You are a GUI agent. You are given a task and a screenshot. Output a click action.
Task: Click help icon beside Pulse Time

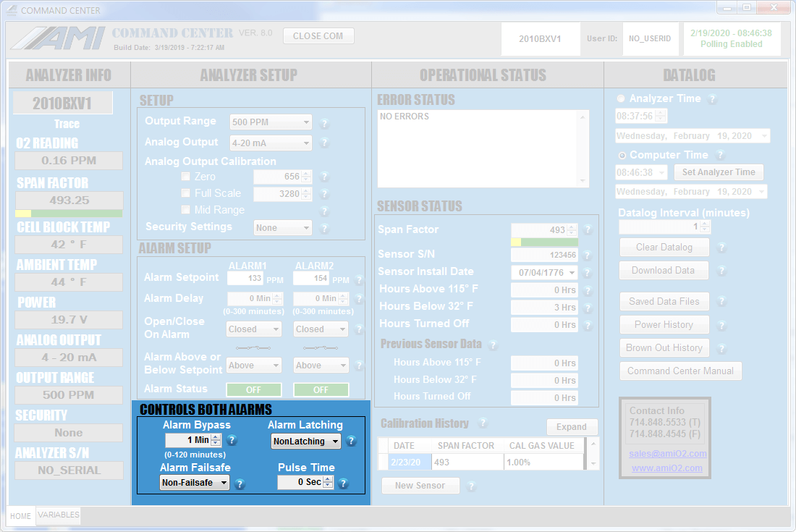pyautogui.click(x=343, y=484)
